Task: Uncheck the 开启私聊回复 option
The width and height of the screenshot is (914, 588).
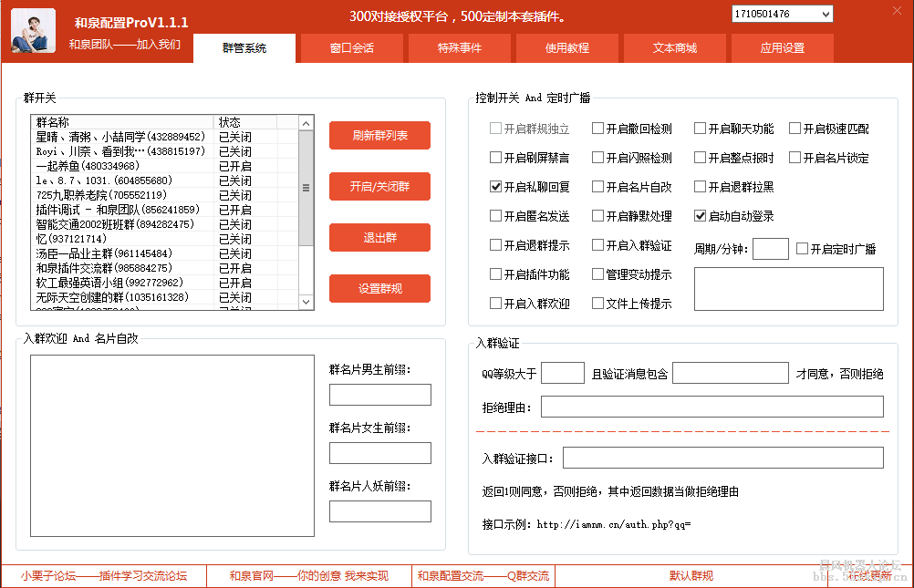Action: click(496, 187)
